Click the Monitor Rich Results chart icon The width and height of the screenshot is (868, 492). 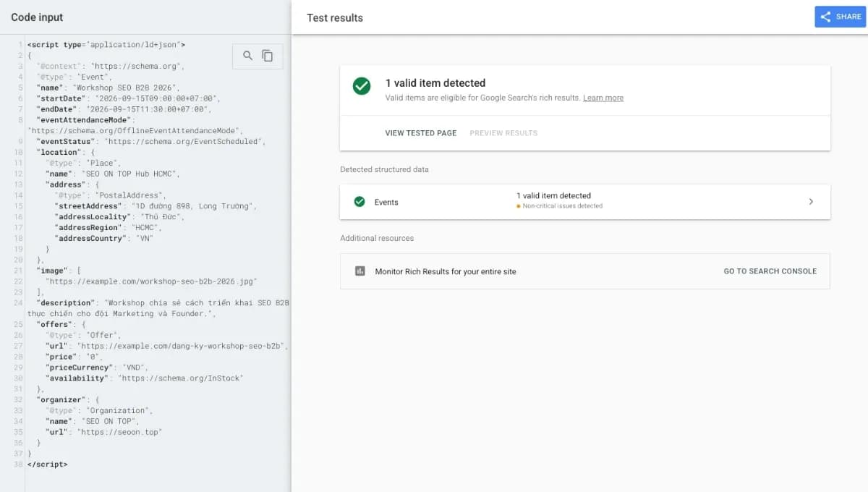tap(360, 271)
